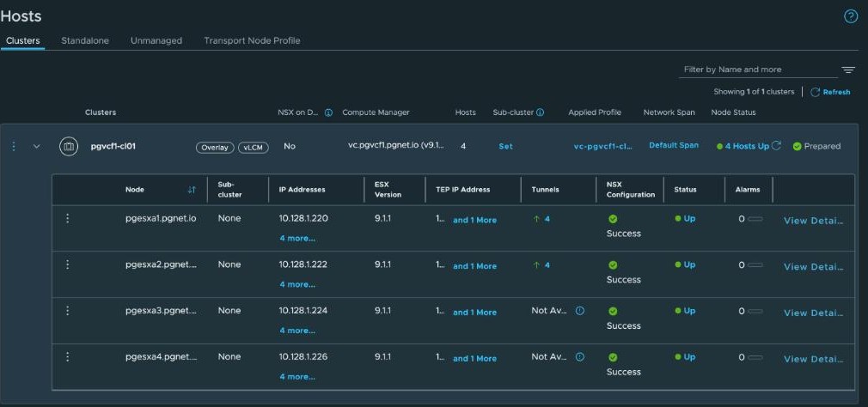Viewport: 868px width, 407px height.
Task: Select the pgvcf1-cl01 cluster name
Action: (113, 147)
